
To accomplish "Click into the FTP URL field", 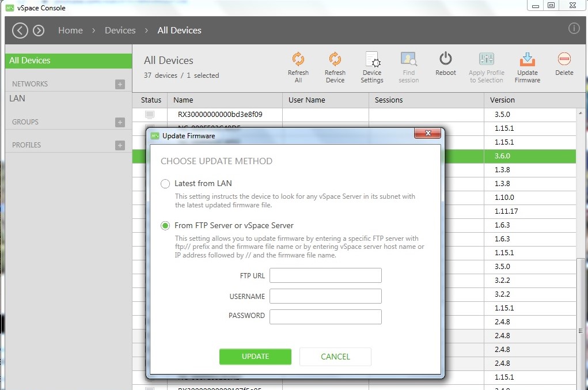I will coord(325,275).
